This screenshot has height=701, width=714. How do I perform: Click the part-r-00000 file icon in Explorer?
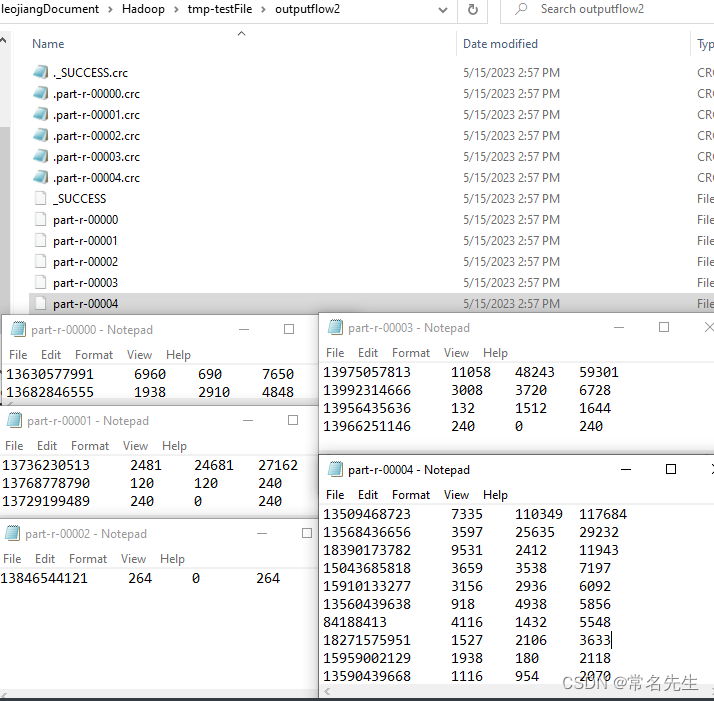coord(41,219)
